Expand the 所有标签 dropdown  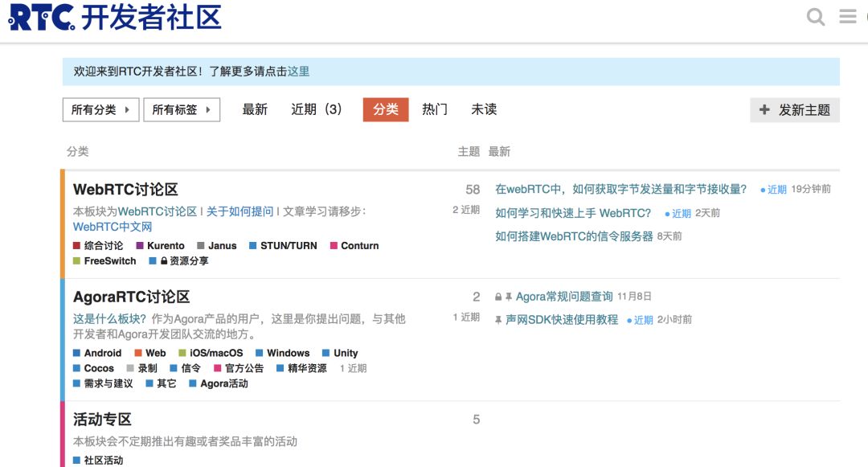tap(182, 109)
